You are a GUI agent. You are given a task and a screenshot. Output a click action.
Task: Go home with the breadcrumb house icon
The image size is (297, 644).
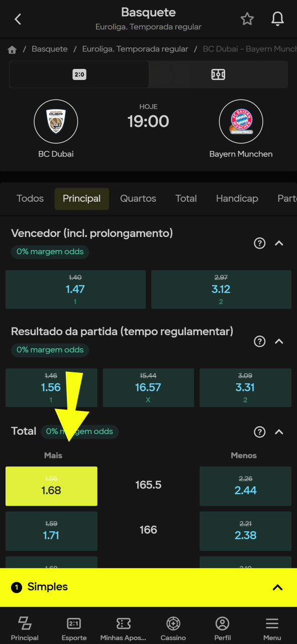coord(11,49)
